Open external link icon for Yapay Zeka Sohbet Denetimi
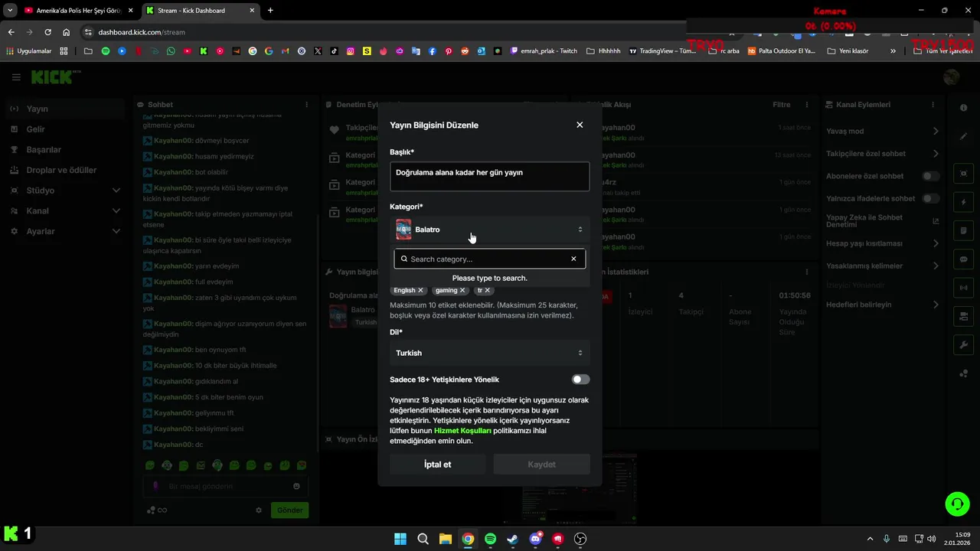The width and height of the screenshot is (980, 551). 936,221
